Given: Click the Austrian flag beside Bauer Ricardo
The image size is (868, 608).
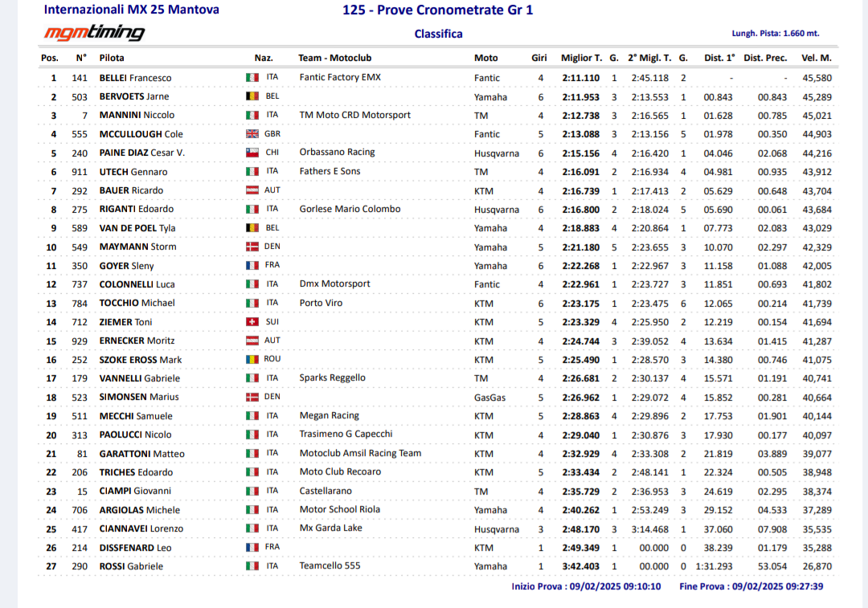Looking at the screenshot, I should pos(252,190).
